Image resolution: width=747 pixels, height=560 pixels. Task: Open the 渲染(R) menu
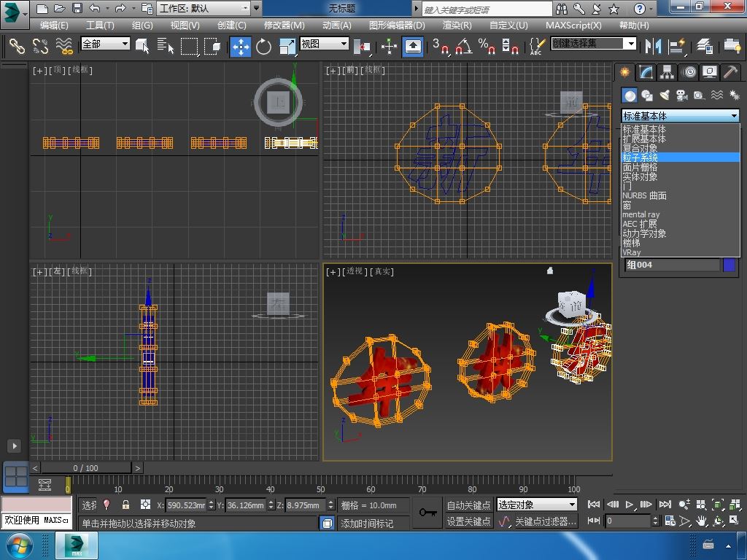457,25
